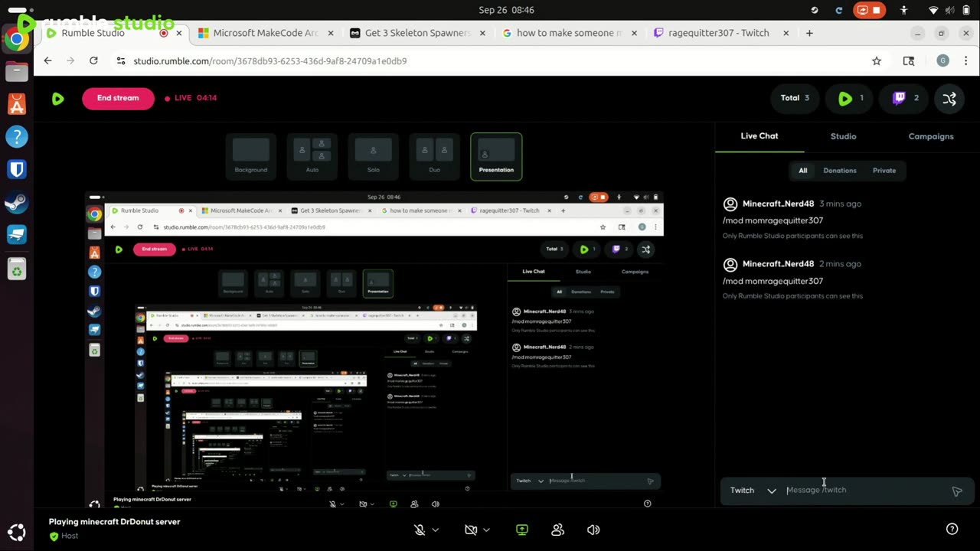Open the Chrome three-dot menu
The width and height of the screenshot is (980, 551).
(x=965, y=60)
